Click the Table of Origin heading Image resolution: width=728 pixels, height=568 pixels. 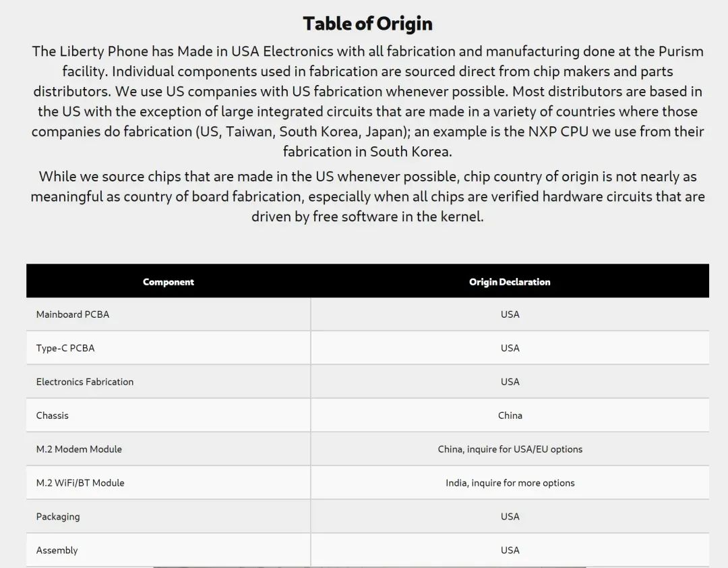(x=367, y=24)
